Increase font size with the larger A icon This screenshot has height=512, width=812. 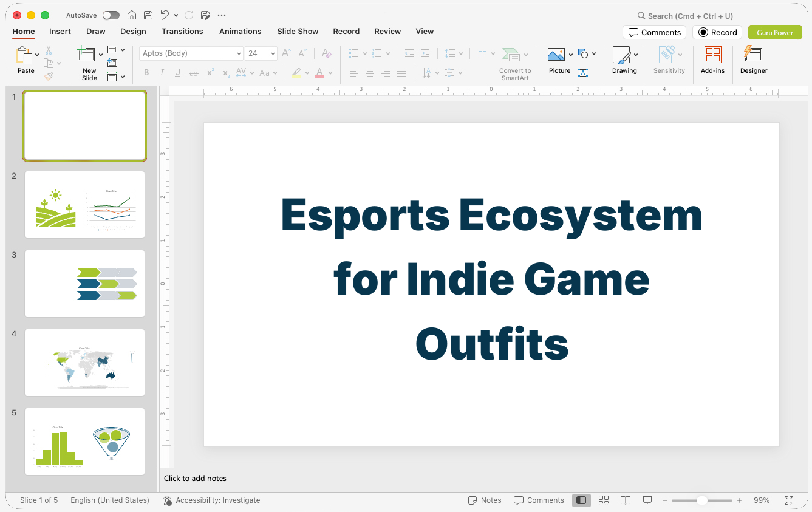tap(286, 53)
